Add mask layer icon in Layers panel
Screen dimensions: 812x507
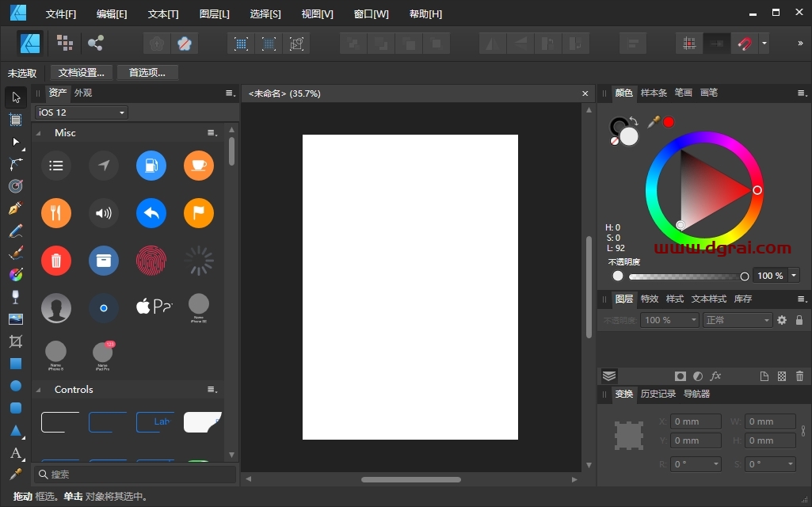(x=680, y=376)
